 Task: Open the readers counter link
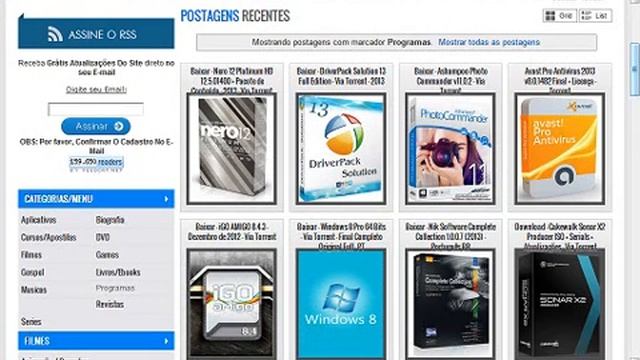point(96,162)
